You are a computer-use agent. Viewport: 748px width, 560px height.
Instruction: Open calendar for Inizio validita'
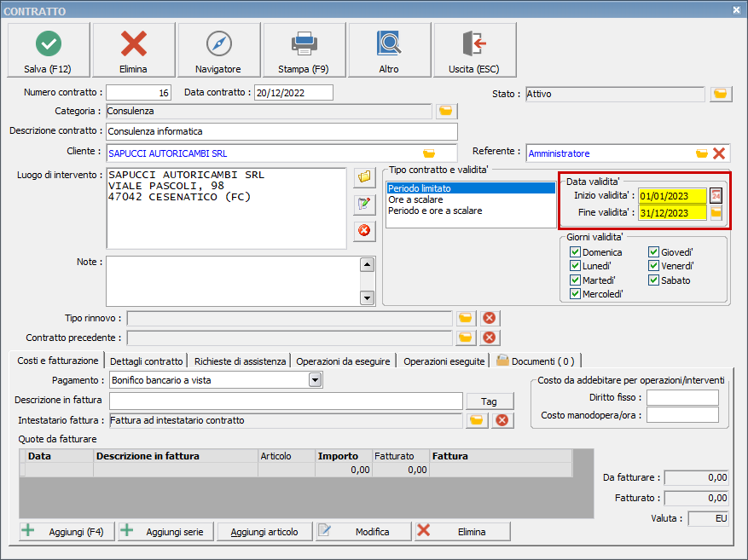coord(716,195)
